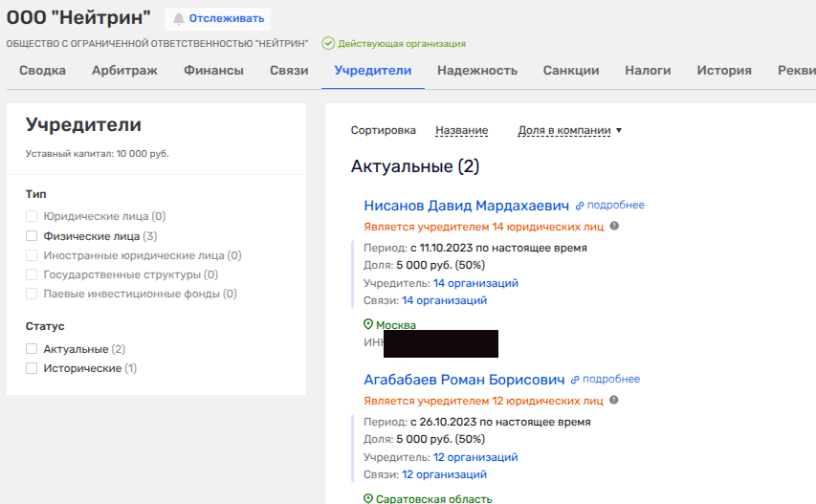Image resolution: width=816 pixels, height=504 pixels.
Task: Click the help icon after 12 юридических лиц
Action: tap(614, 401)
